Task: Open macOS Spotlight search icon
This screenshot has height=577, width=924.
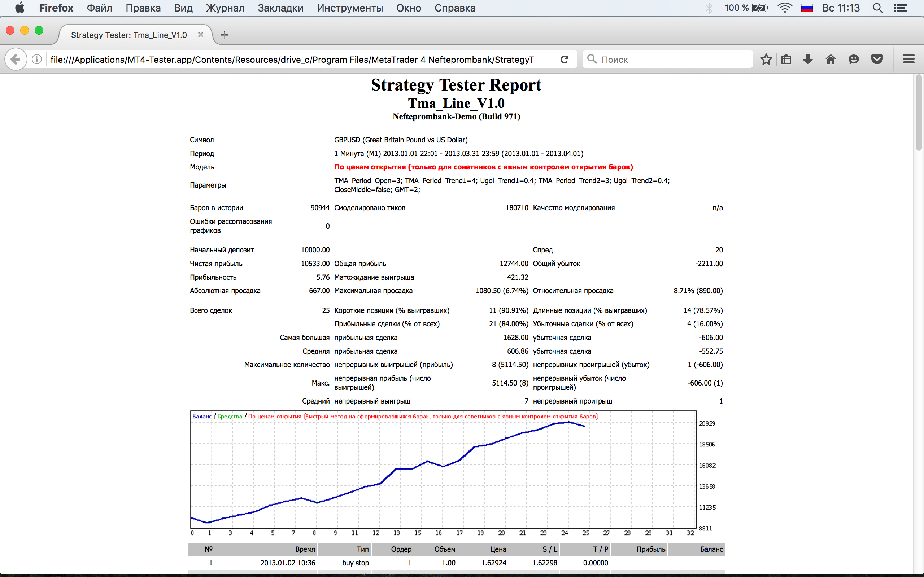Action: 878,8
